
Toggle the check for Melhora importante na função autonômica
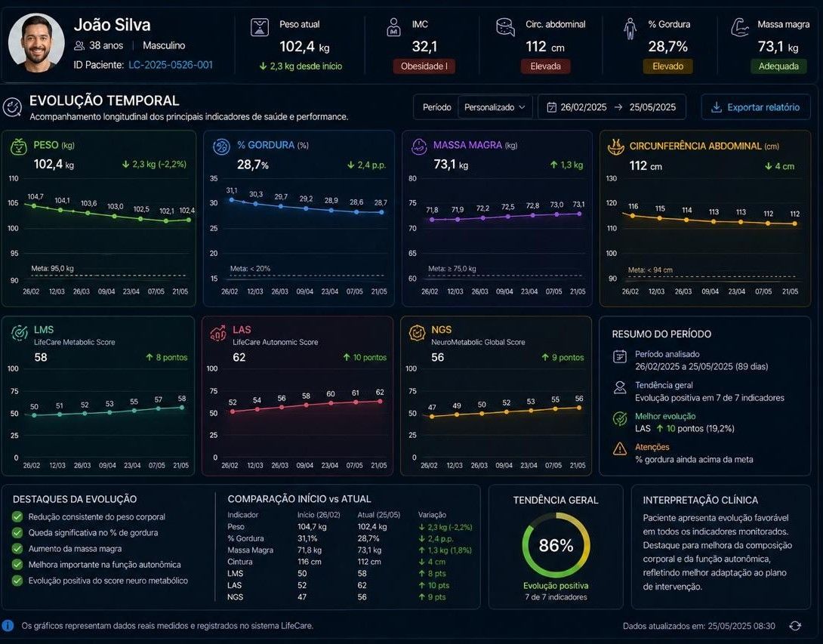pyautogui.click(x=17, y=565)
